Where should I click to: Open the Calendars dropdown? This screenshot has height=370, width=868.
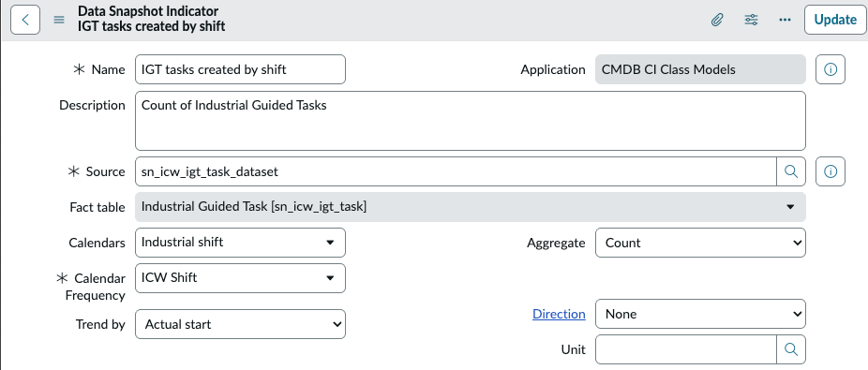coord(240,243)
